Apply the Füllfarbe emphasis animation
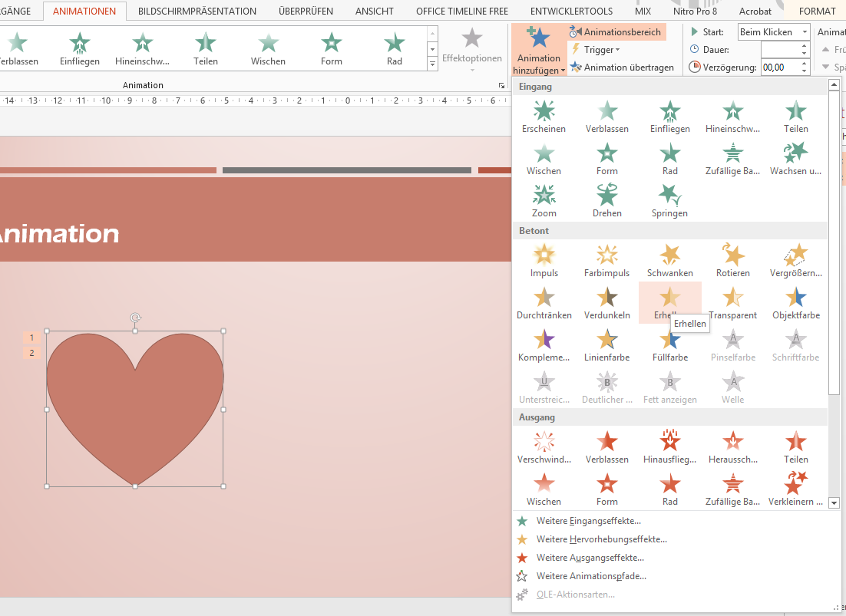Viewport: 846px width, 616px height. (669, 345)
